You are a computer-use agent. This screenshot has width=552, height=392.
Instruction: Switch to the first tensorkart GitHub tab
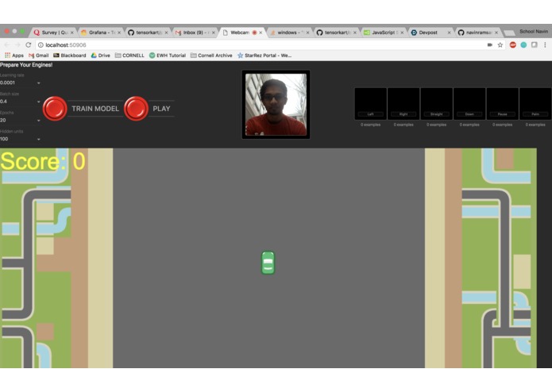tap(148, 33)
